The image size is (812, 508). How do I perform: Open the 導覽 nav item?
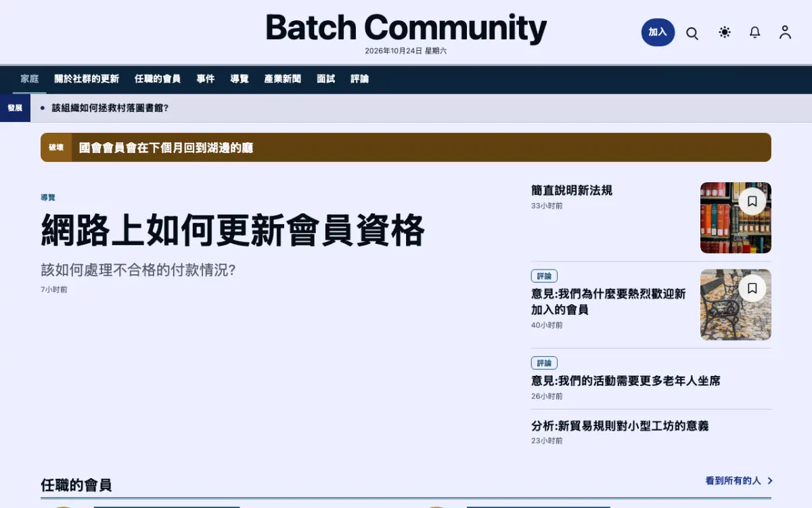240,79
